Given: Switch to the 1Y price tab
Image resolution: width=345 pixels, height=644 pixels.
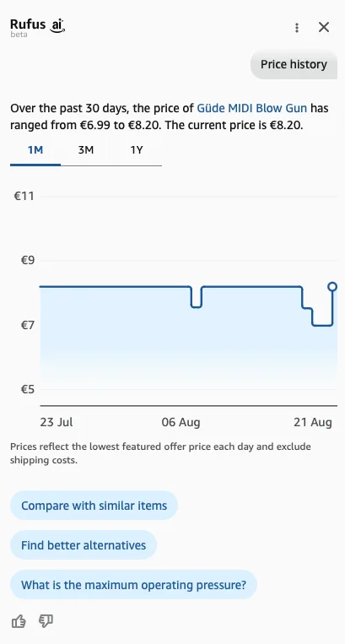Looking at the screenshot, I should 136,150.
